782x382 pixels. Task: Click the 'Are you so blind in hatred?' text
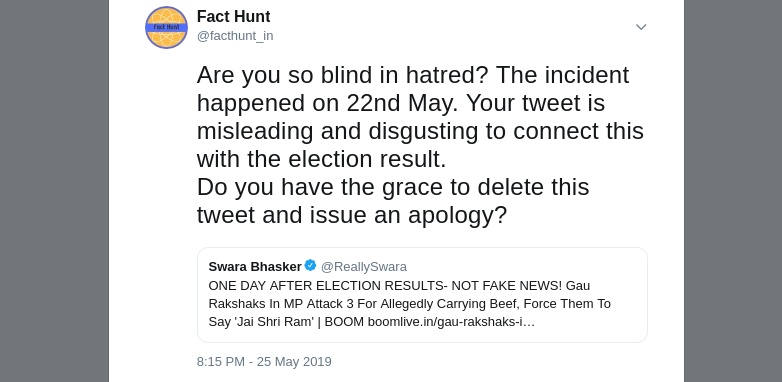click(x=343, y=75)
